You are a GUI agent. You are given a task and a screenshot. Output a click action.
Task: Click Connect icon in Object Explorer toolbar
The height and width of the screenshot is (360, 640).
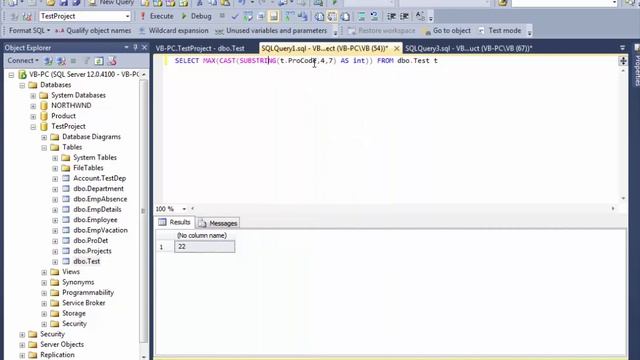49,61
